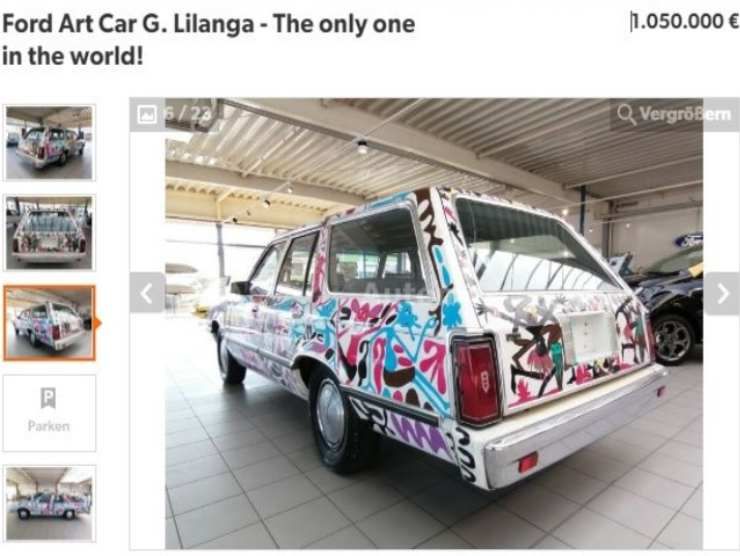Screen dimensions: 740x556
Task: Advance to next photo with right chevron
Action: point(722,294)
